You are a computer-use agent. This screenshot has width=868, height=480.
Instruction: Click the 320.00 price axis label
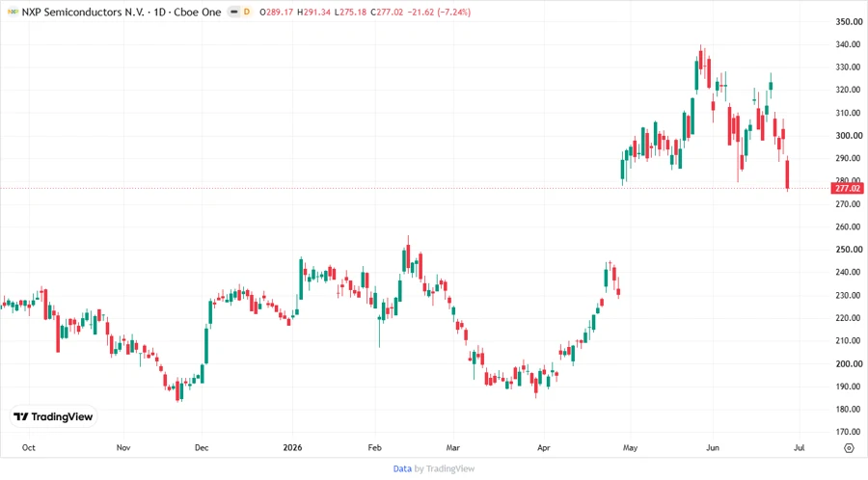pyautogui.click(x=849, y=90)
